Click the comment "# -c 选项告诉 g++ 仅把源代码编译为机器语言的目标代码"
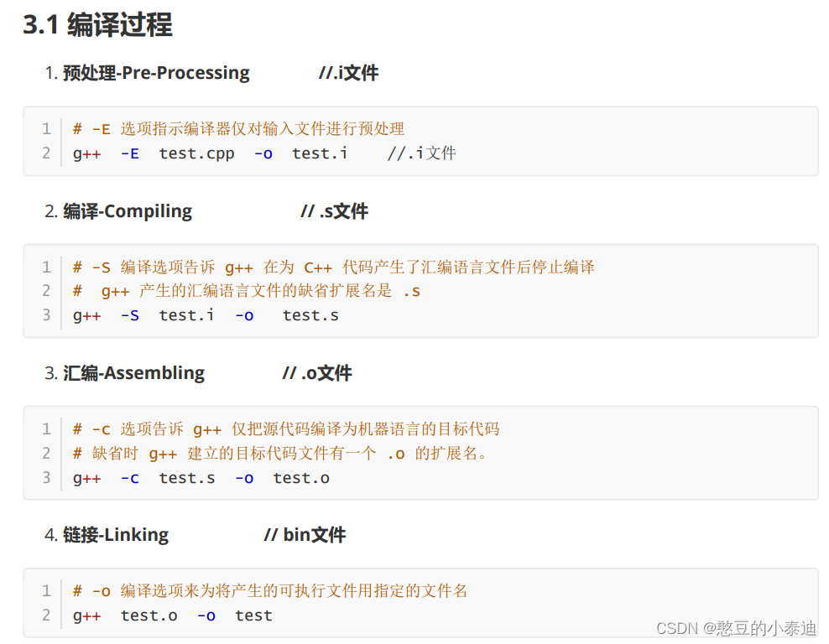This screenshot has width=829, height=644. click(286, 429)
